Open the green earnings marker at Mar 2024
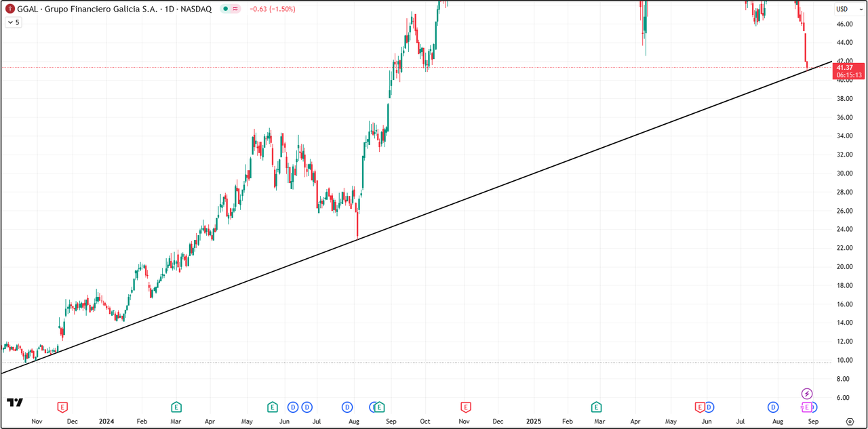Image resolution: width=868 pixels, height=429 pixels. coord(176,407)
